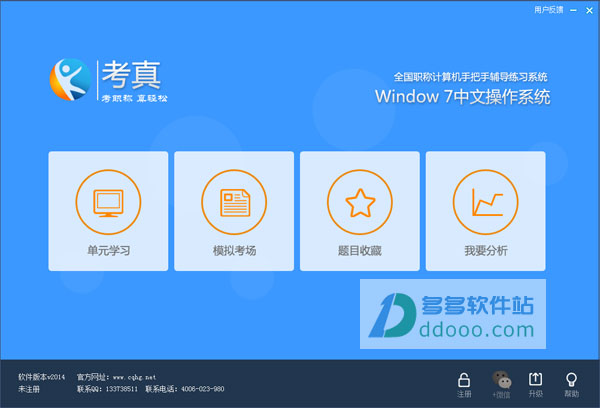Screen dimensions: 600x408
Task: Open 帮助 lightbulb help icon
Action: tap(571, 379)
